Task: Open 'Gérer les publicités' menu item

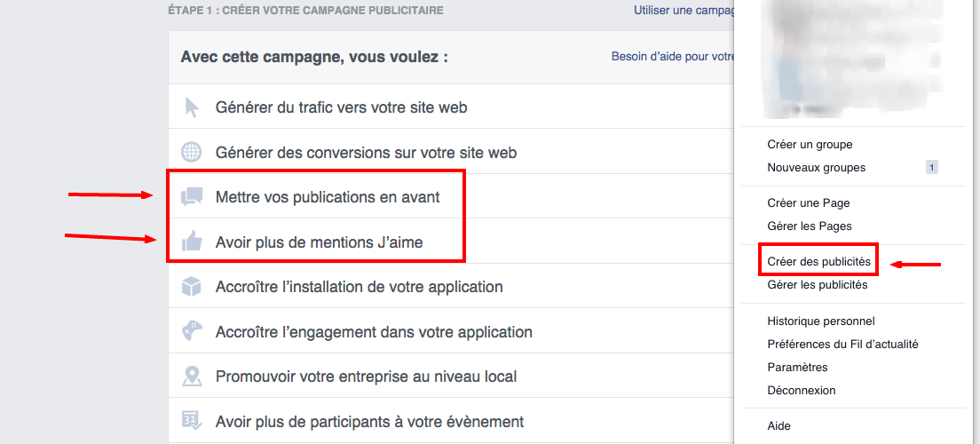Action: point(817,285)
